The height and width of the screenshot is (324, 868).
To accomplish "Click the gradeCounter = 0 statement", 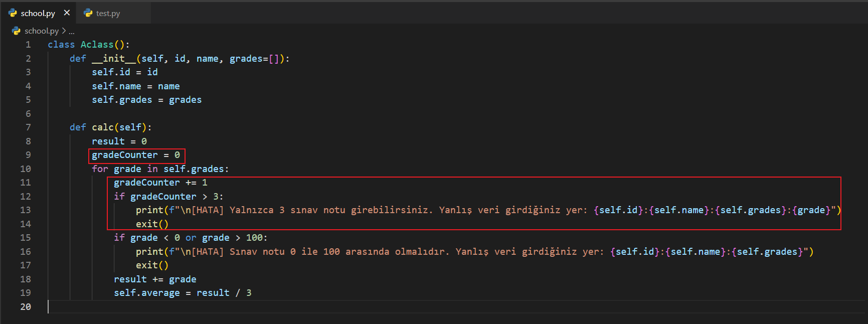I will (x=136, y=155).
